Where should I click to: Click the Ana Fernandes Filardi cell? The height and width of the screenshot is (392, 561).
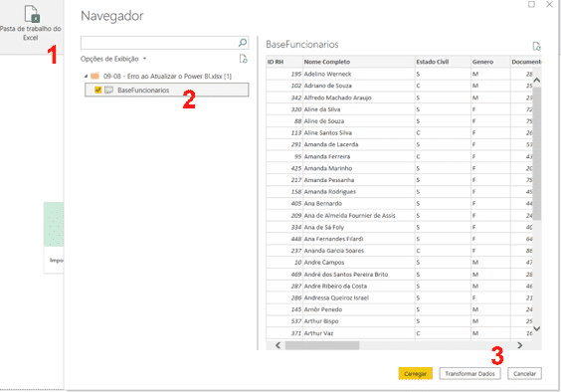pos(359,239)
